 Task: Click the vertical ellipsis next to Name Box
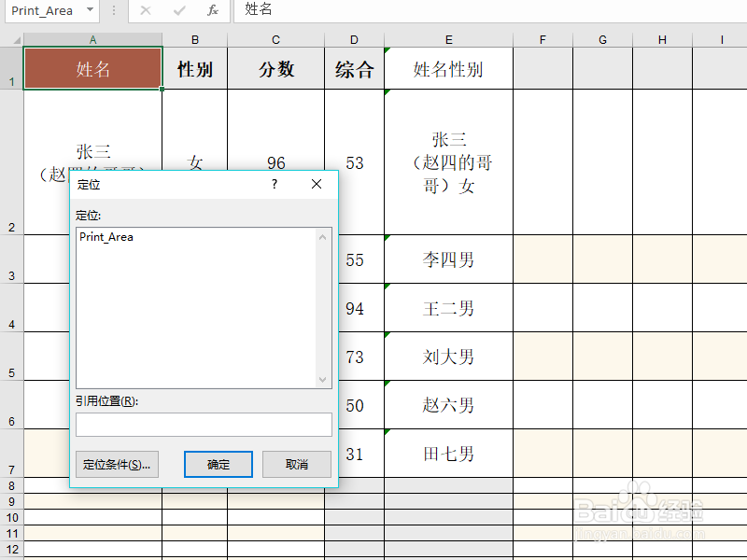tap(114, 11)
